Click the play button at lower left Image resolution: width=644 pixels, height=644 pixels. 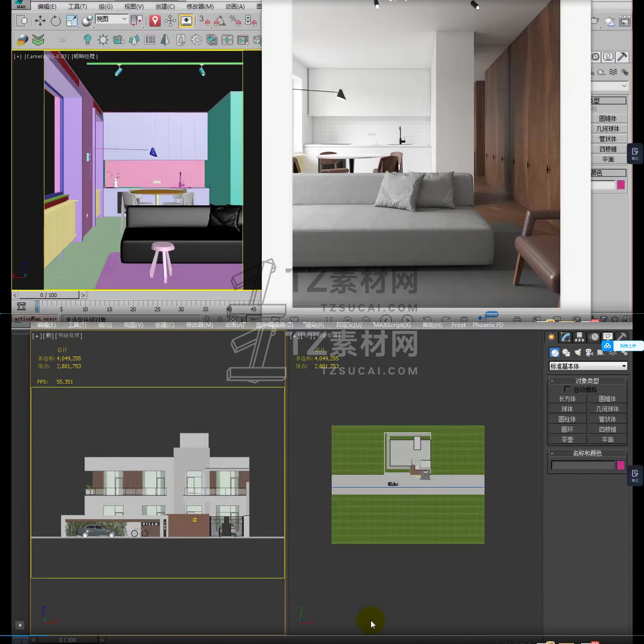point(20,625)
